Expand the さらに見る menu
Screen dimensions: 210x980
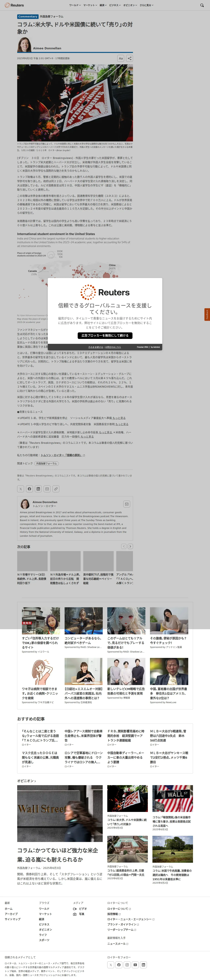(146, 5)
